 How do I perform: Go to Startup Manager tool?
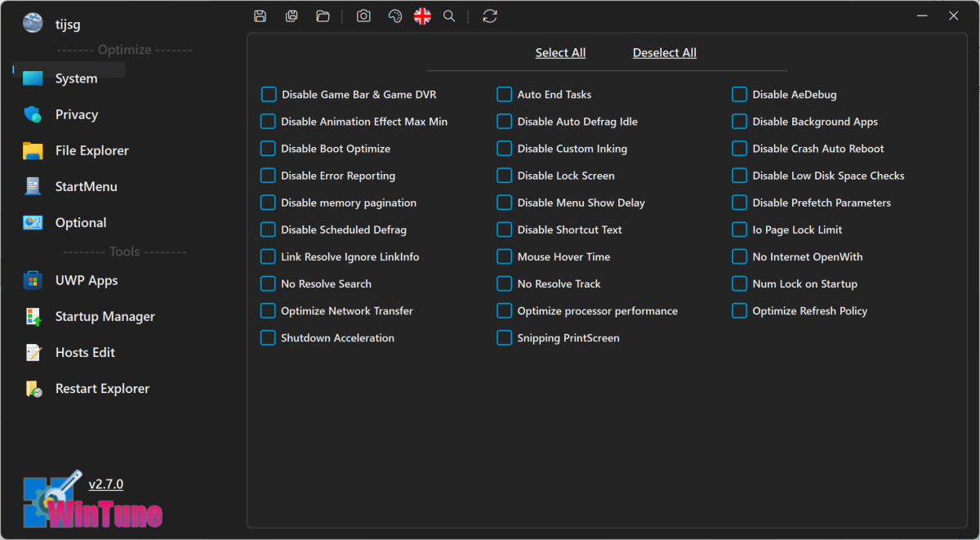pos(105,316)
